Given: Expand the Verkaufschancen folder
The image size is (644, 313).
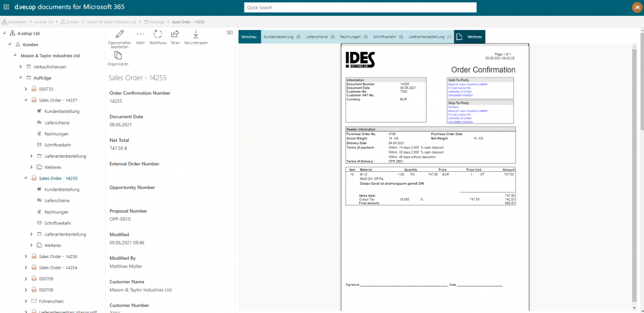Looking at the screenshot, I should 20,67.
